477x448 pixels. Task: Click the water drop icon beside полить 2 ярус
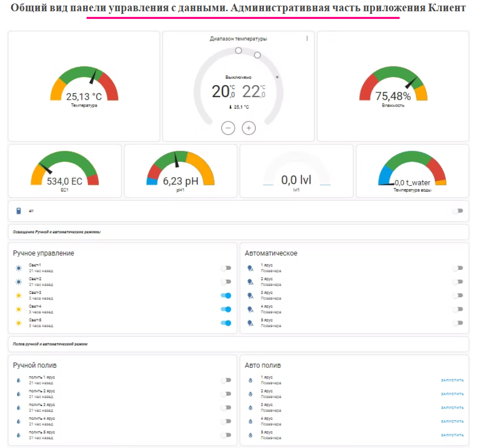coord(18,393)
